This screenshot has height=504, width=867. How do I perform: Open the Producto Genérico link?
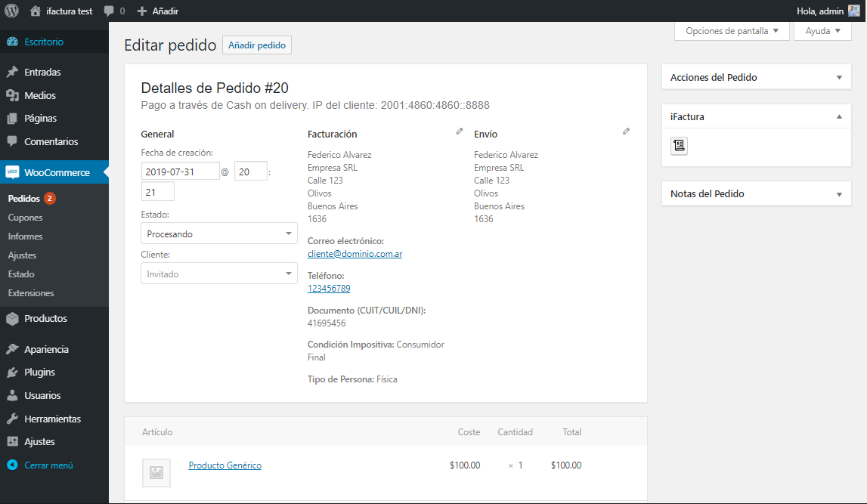point(225,465)
